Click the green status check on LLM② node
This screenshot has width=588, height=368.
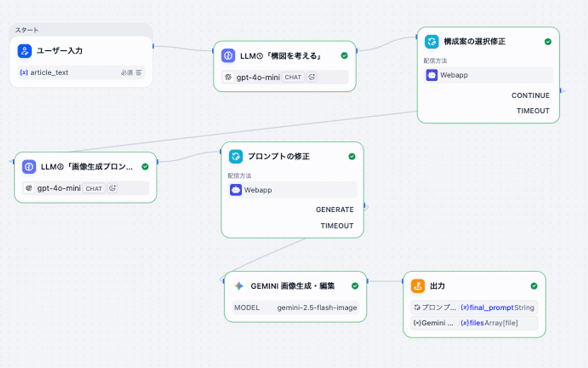click(145, 167)
